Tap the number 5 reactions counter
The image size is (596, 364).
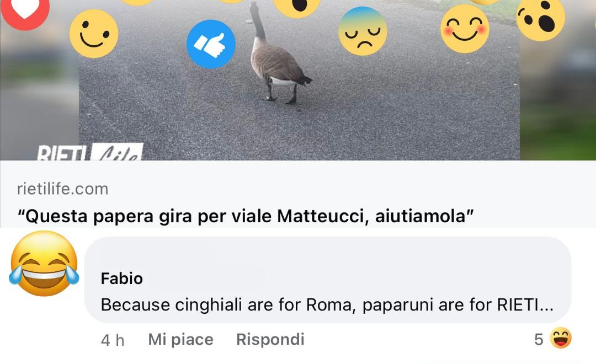tap(539, 339)
